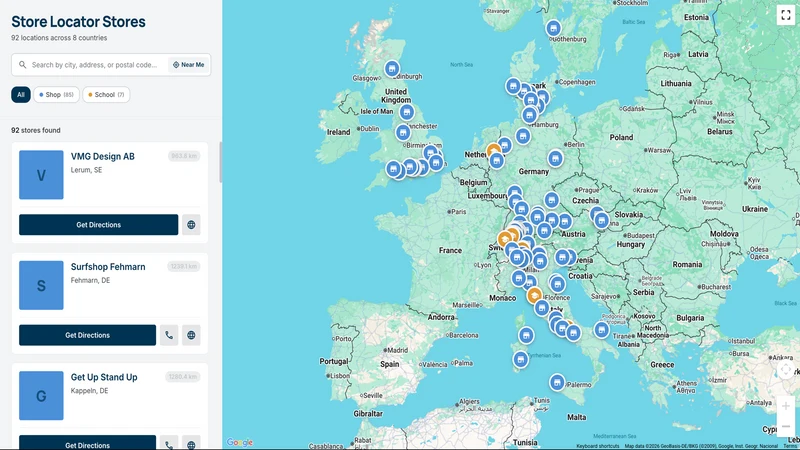The height and width of the screenshot is (450, 800).
Task: Select the orange school marker near Florence
Action: pyautogui.click(x=534, y=295)
